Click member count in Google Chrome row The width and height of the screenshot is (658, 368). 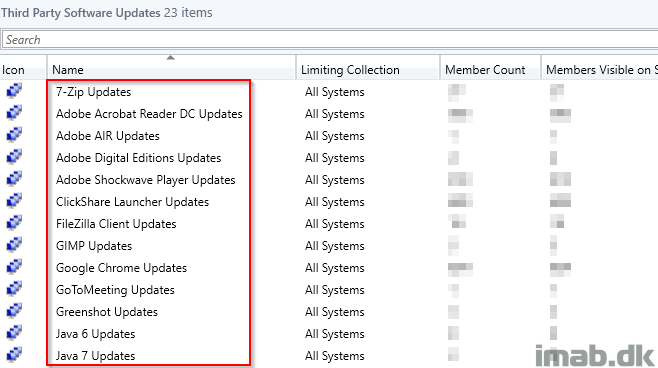coord(460,269)
